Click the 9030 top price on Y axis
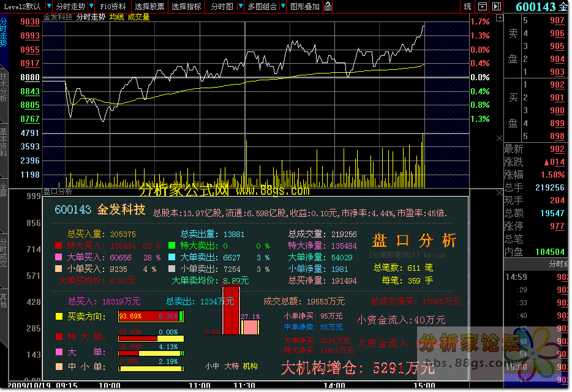Screen dimensions: 572x392 [30, 21]
